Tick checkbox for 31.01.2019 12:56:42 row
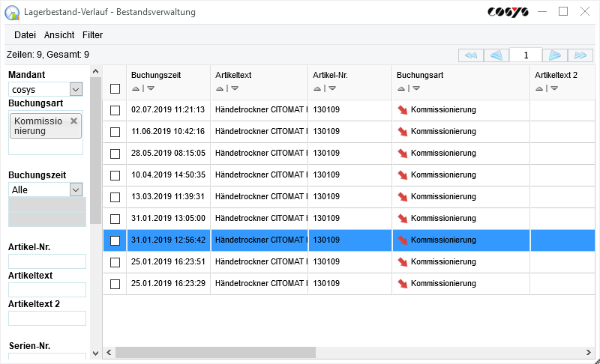The width and height of the screenshot is (600, 364). click(x=115, y=240)
